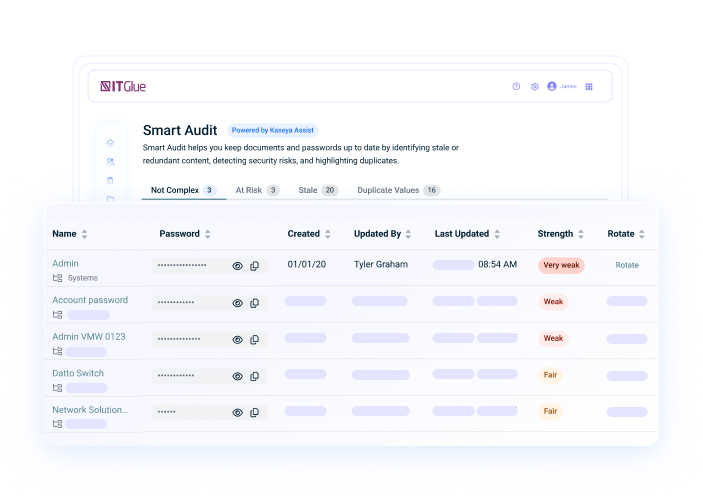Click the Powered by Kaseya Assist badge
Viewport: 703px width, 499px height.
pos(273,130)
